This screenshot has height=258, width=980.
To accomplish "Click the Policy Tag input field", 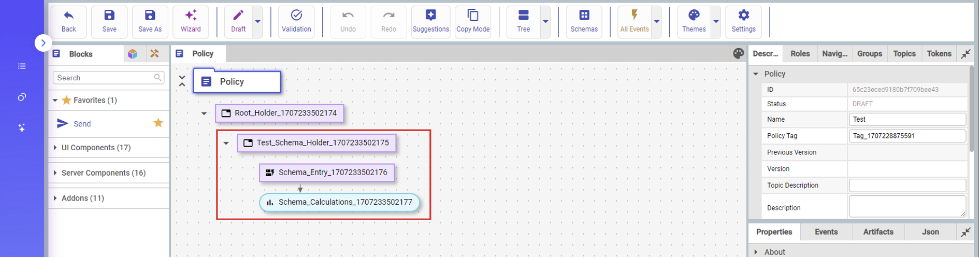I will click(907, 136).
